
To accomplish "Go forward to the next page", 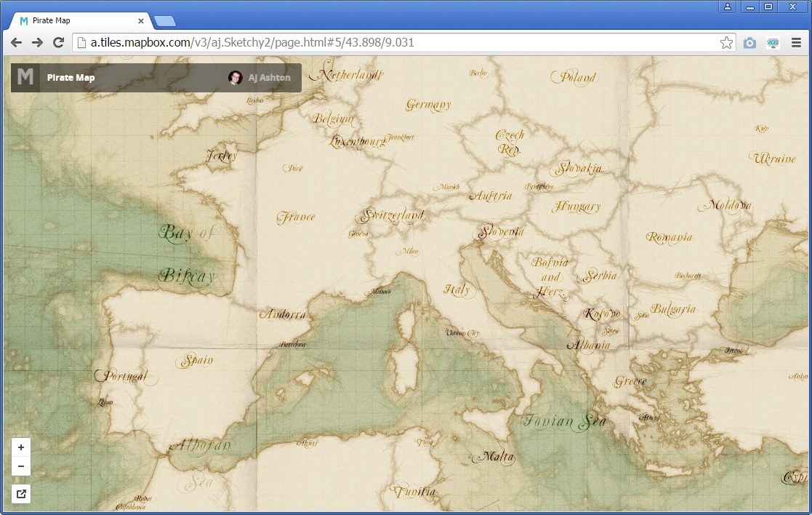I will point(38,43).
